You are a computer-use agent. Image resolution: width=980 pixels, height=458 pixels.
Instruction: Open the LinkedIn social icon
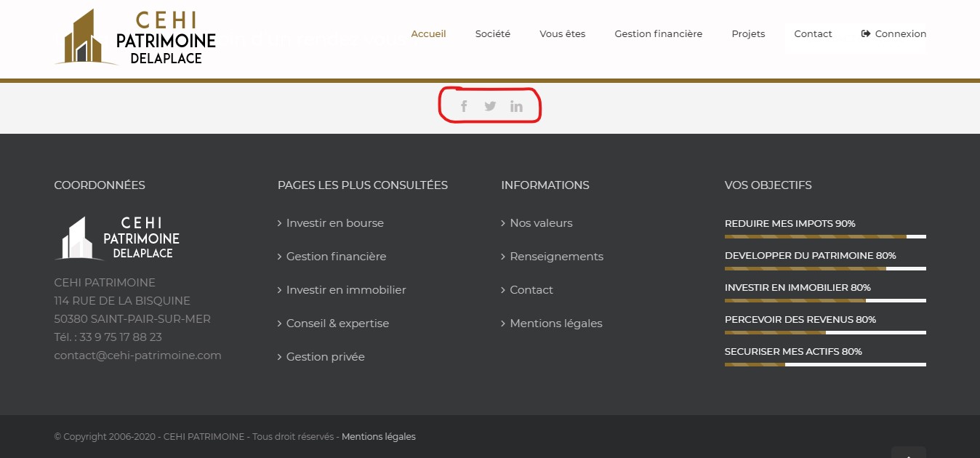click(x=516, y=105)
